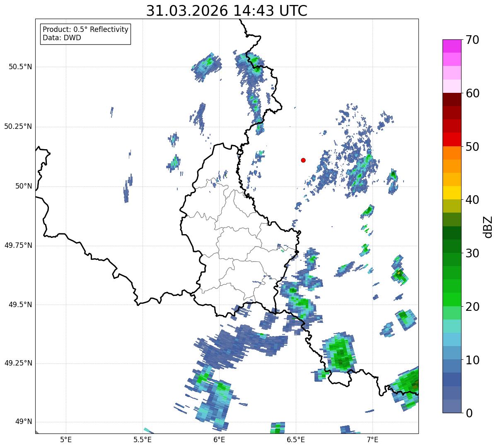The width and height of the screenshot is (498, 448).
Task: Click the 6°E longitude label
Action: (x=220, y=440)
